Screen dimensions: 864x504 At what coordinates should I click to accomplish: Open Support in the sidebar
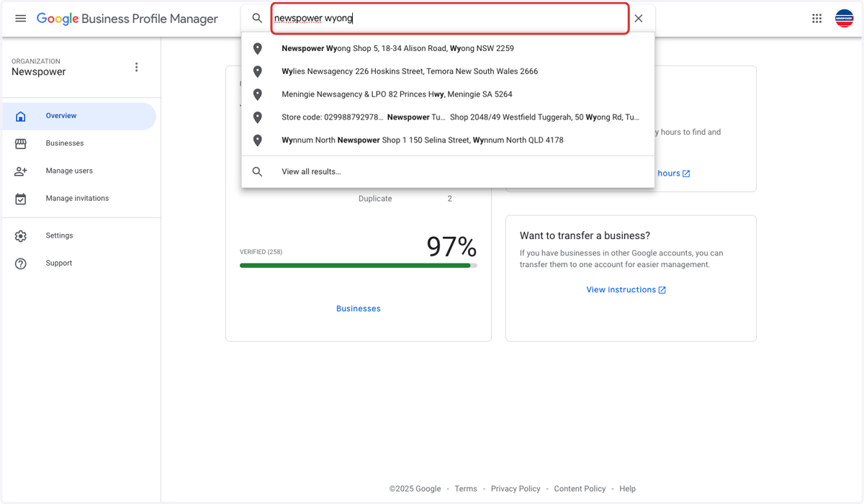[x=79, y=264]
